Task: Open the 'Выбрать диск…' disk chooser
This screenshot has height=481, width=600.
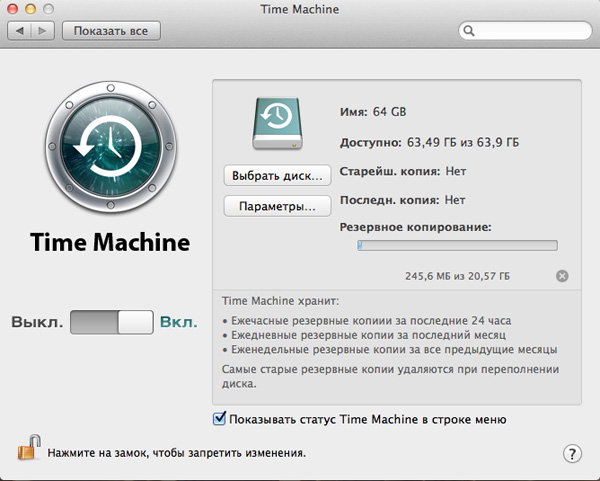Action: pyautogui.click(x=276, y=175)
